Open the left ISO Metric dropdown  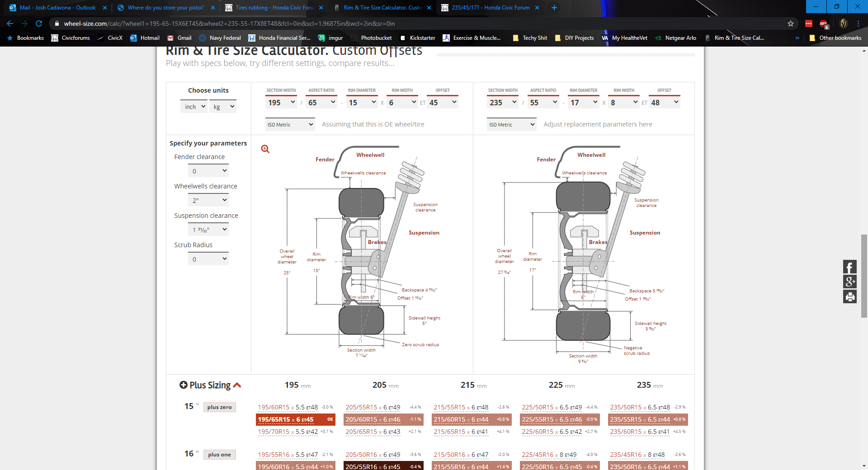tap(290, 125)
